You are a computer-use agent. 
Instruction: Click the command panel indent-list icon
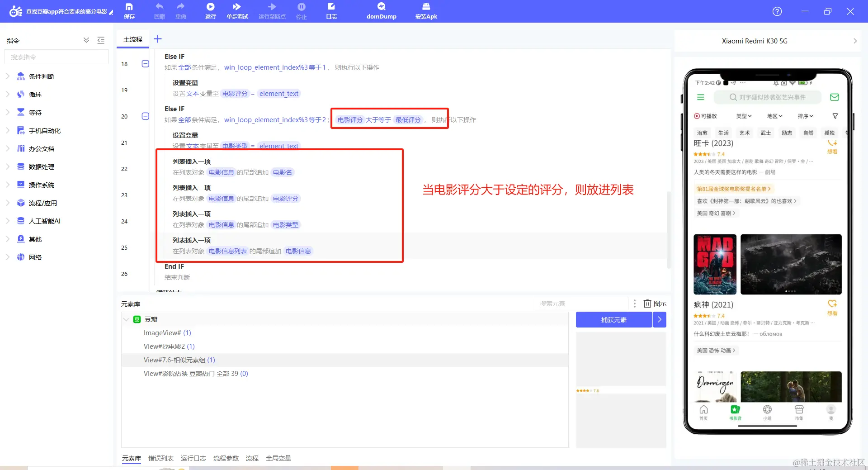pos(101,40)
